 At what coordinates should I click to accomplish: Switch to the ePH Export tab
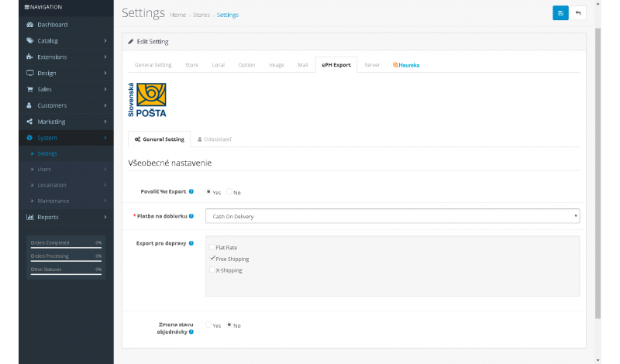[x=336, y=65]
